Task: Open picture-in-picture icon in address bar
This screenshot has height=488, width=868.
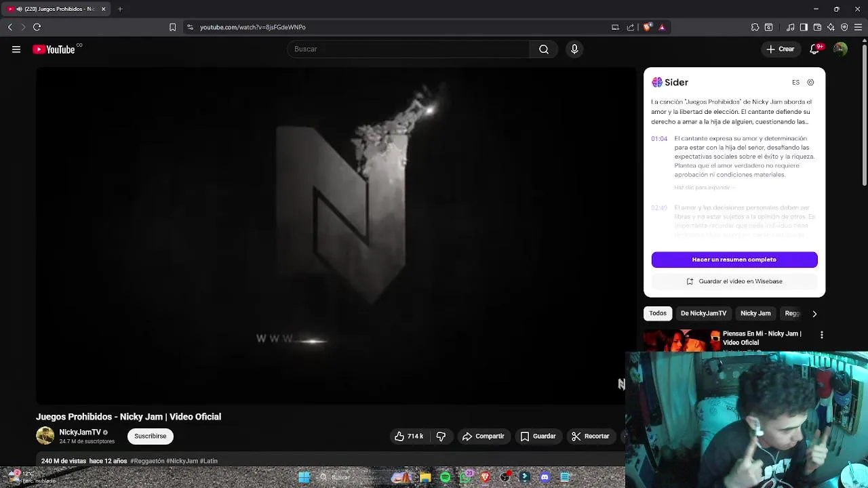Action: [x=615, y=27]
